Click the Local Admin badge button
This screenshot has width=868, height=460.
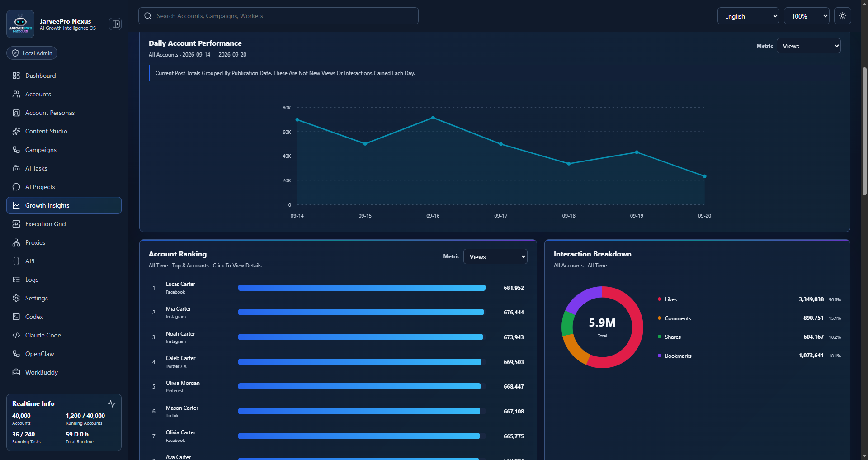pos(32,53)
